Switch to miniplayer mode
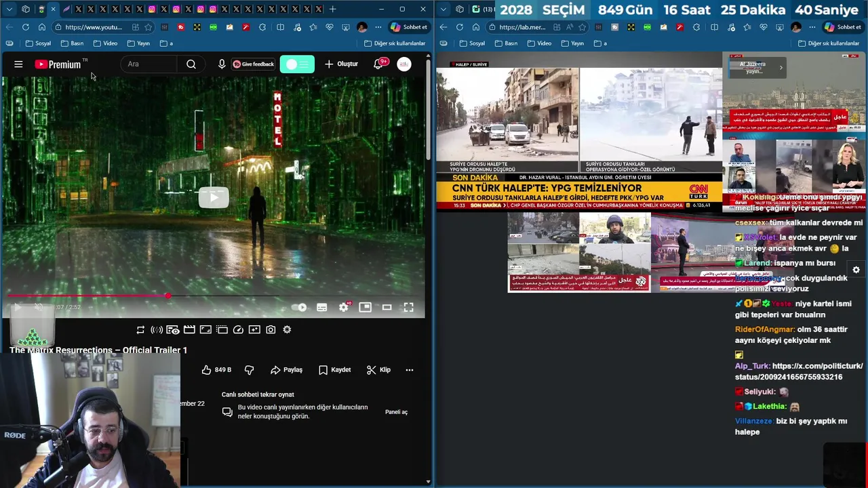The height and width of the screenshot is (488, 868). 366,307
